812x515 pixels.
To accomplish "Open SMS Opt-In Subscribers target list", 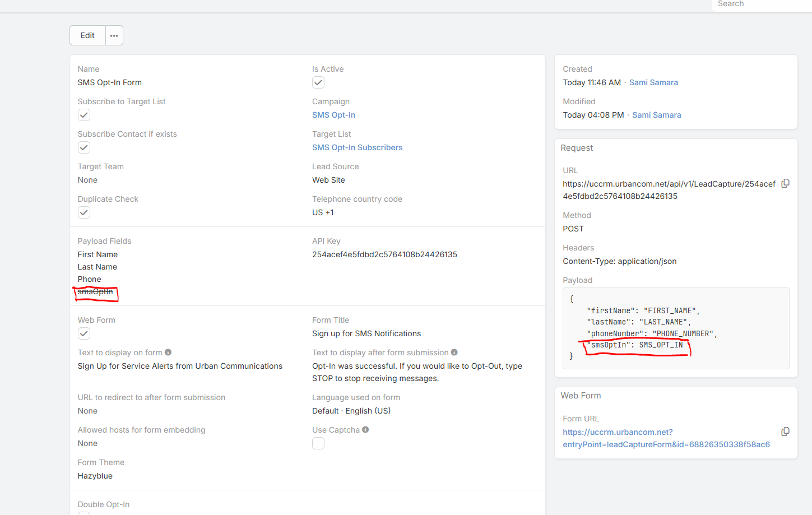I will click(x=357, y=147).
